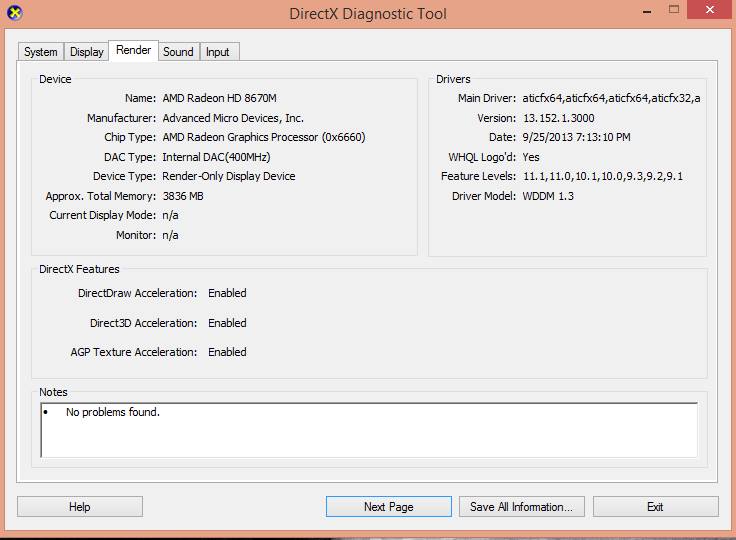Click the 'DirectX Features' group heading
The height and width of the screenshot is (540, 736).
tap(79, 269)
